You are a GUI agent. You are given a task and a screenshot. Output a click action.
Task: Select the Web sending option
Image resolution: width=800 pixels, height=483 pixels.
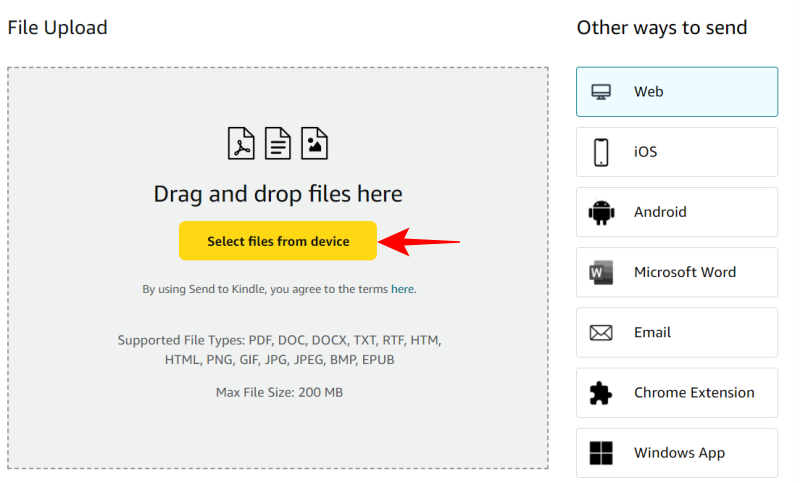click(677, 92)
